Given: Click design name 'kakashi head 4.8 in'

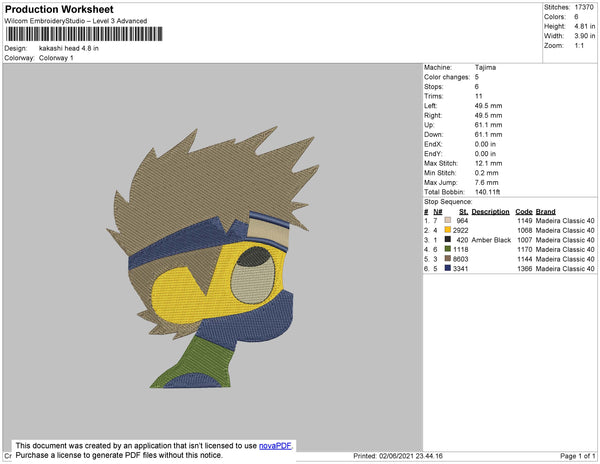Looking at the screenshot, I should [x=69, y=49].
